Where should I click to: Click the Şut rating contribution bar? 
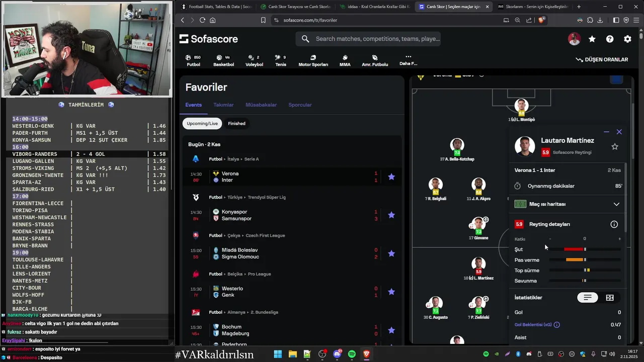click(x=585, y=249)
